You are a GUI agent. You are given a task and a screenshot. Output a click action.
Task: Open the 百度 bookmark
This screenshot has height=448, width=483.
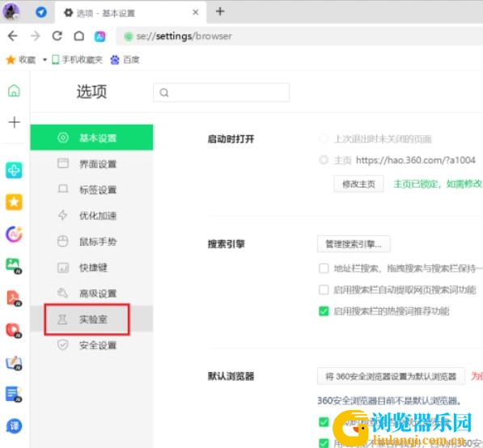coord(125,60)
